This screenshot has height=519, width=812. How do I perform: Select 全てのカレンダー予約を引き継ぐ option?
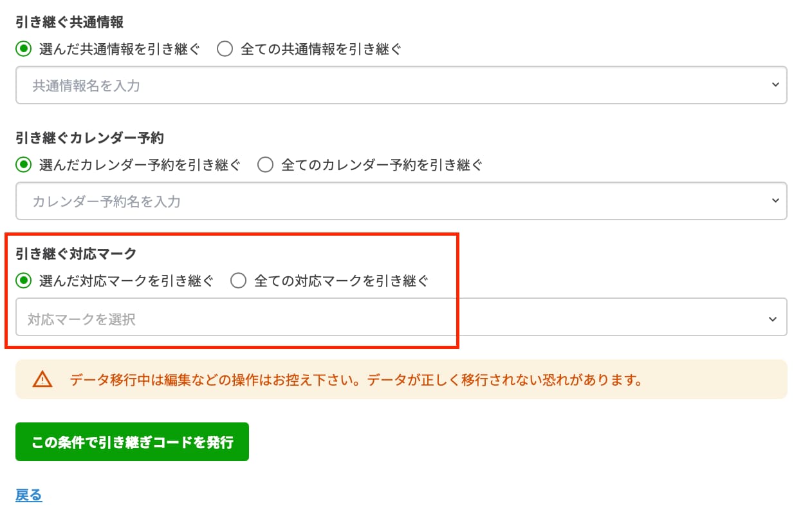[x=265, y=165]
